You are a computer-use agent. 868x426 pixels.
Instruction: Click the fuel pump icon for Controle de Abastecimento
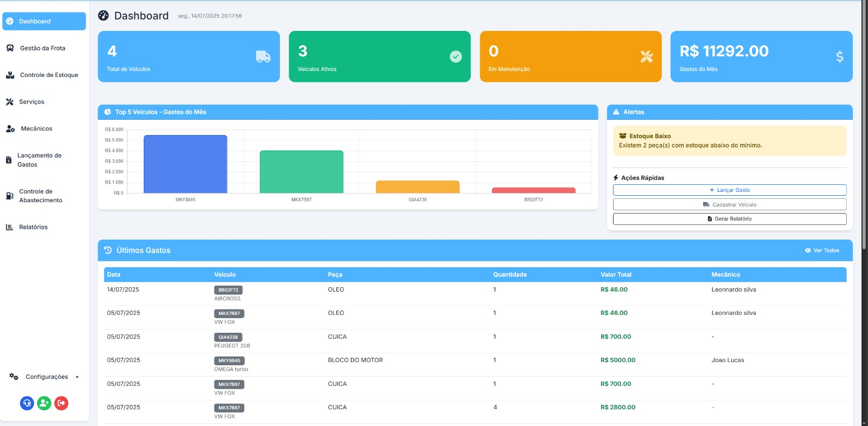tap(9, 196)
